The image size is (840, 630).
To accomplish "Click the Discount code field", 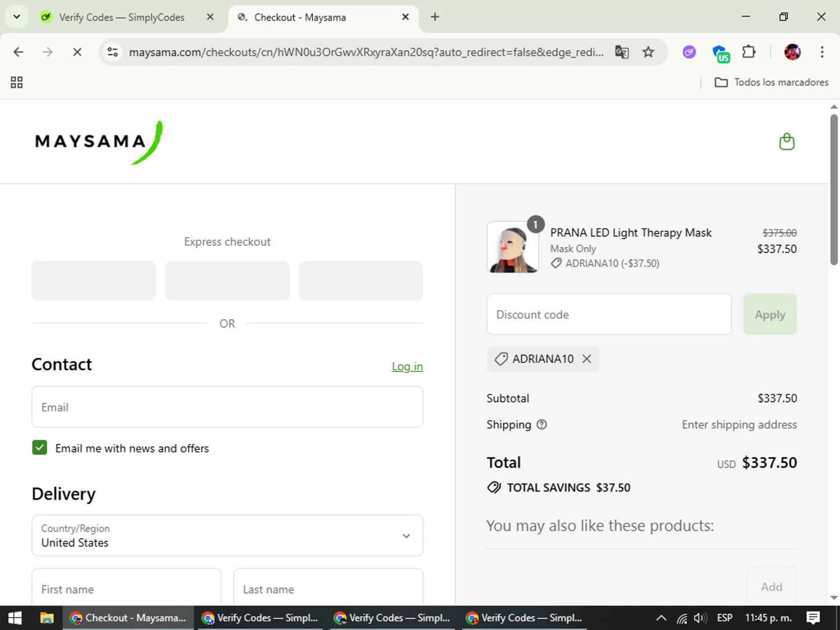I will click(x=609, y=314).
